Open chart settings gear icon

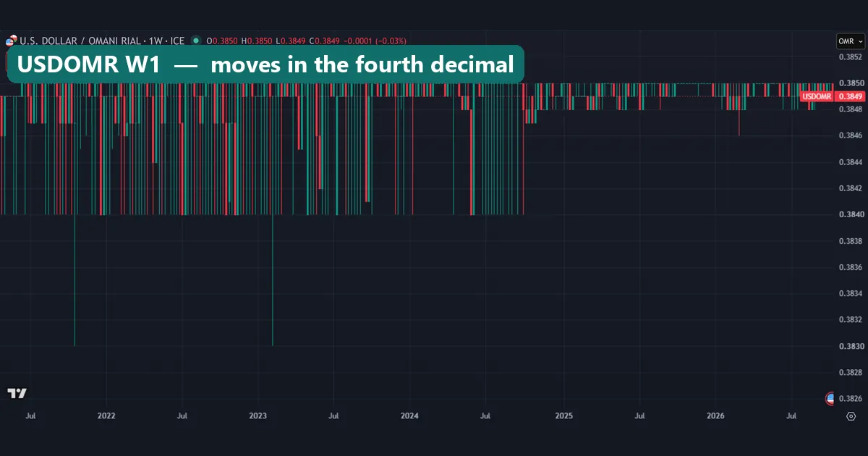[851, 416]
